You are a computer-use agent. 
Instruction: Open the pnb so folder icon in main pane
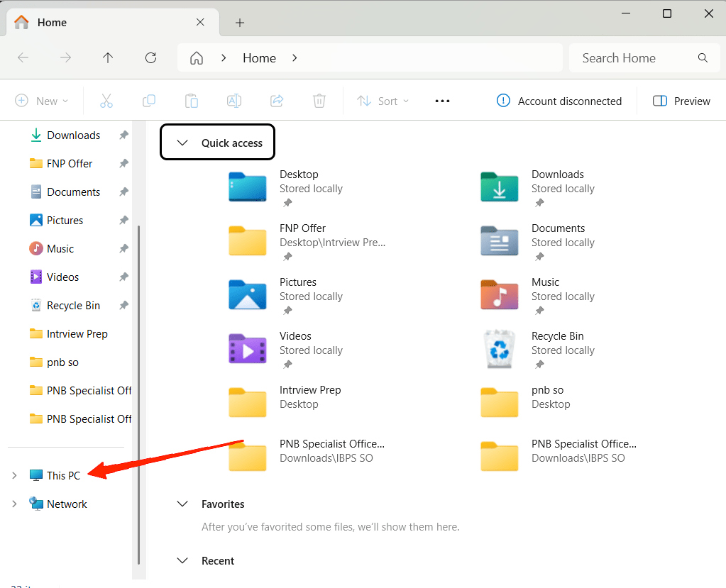point(500,402)
